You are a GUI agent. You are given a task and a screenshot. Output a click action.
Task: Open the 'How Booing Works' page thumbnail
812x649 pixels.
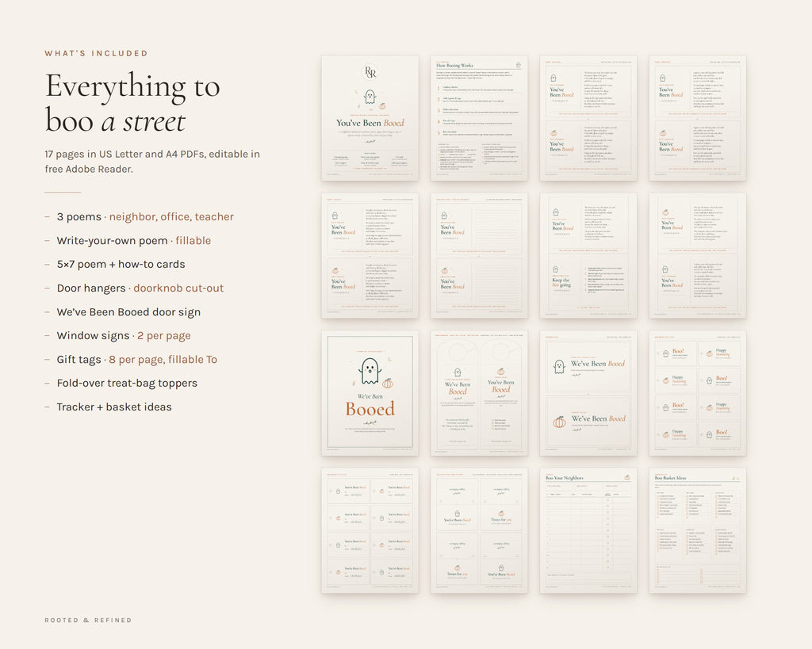(x=479, y=118)
